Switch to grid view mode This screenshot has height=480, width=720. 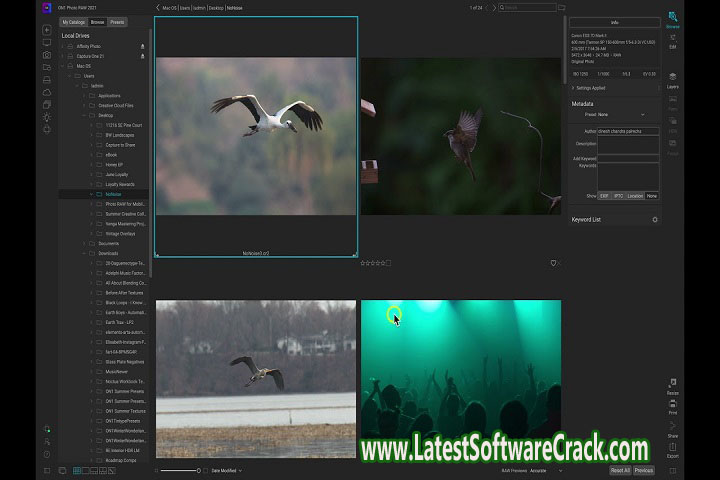(x=77, y=471)
